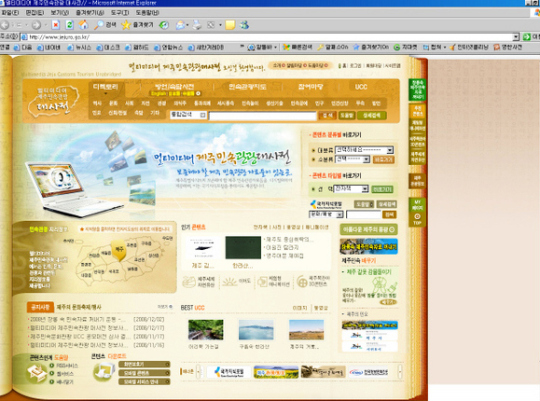Click the orange search button beside the main field
Screen dimensions: 540x401
(x=327, y=115)
